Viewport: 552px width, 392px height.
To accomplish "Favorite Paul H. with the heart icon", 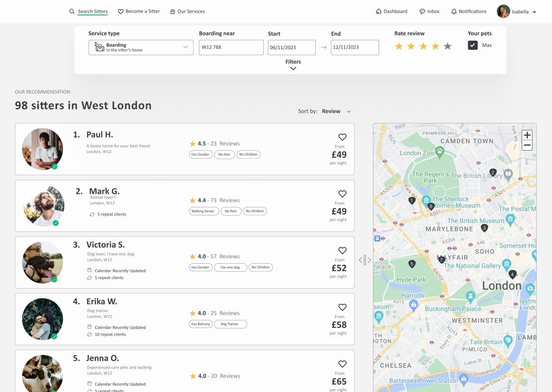I will coord(342,137).
